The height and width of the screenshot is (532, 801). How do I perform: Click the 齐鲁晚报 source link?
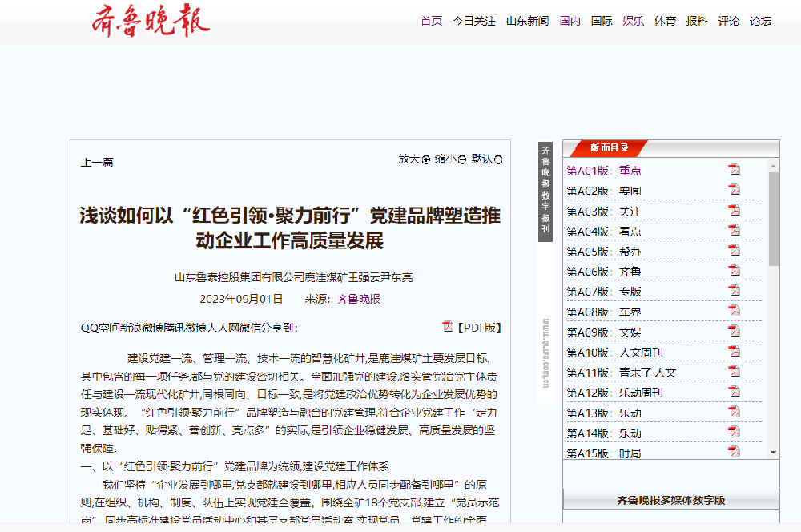pos(359,299)
